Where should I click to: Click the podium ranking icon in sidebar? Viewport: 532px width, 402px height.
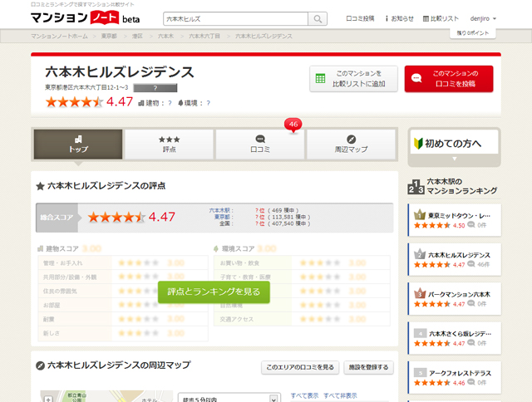click(x=416, y=186)
